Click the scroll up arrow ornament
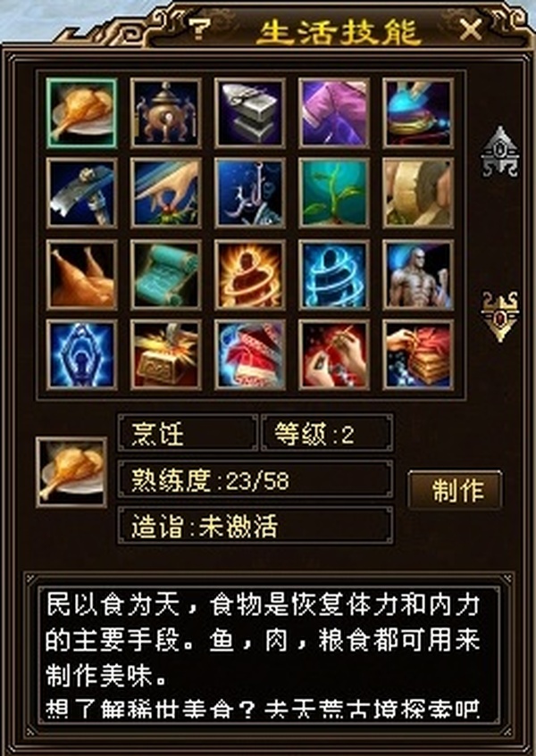The width and height of the screenshot is (536, 756). point(500,152)
